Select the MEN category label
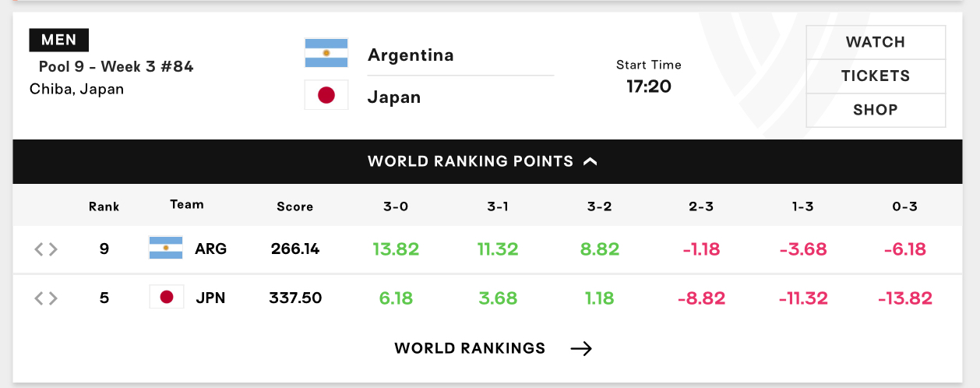The image size is (980, 388). pyautogui.click(x=59, y=40)
